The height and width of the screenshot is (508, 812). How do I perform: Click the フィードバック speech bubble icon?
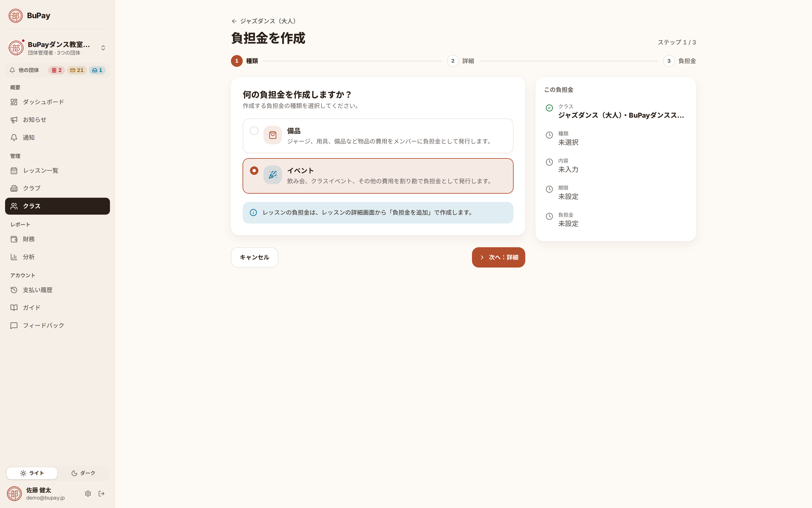14,326
